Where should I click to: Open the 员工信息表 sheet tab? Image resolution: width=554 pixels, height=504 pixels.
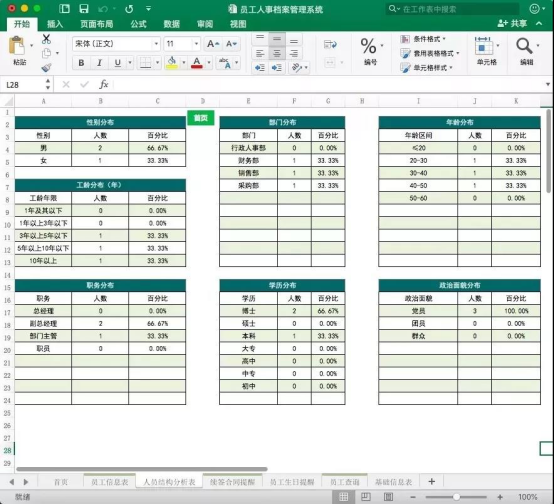pyautogui.click(x=110, y=482)
